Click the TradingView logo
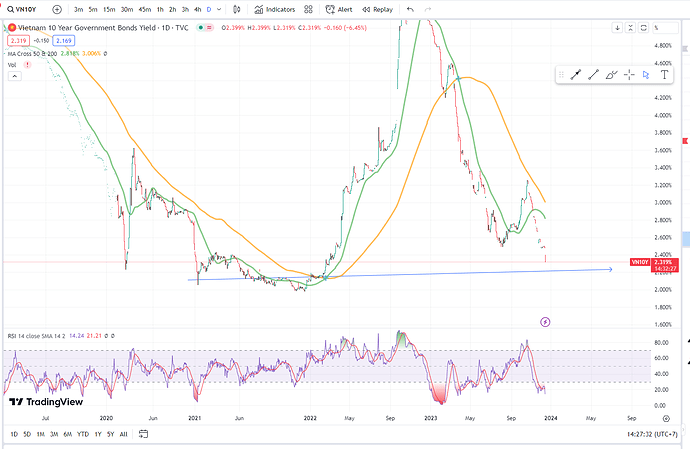 click(46, 401)
